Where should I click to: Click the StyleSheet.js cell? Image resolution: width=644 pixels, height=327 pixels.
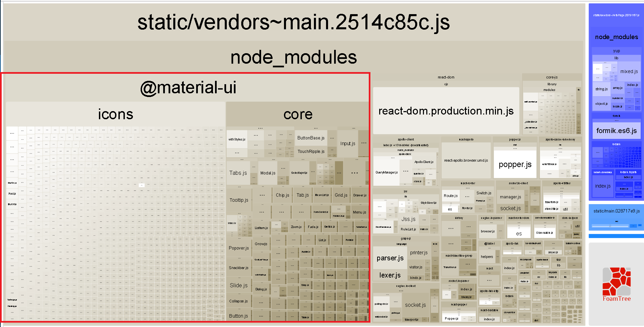(429, 203)
